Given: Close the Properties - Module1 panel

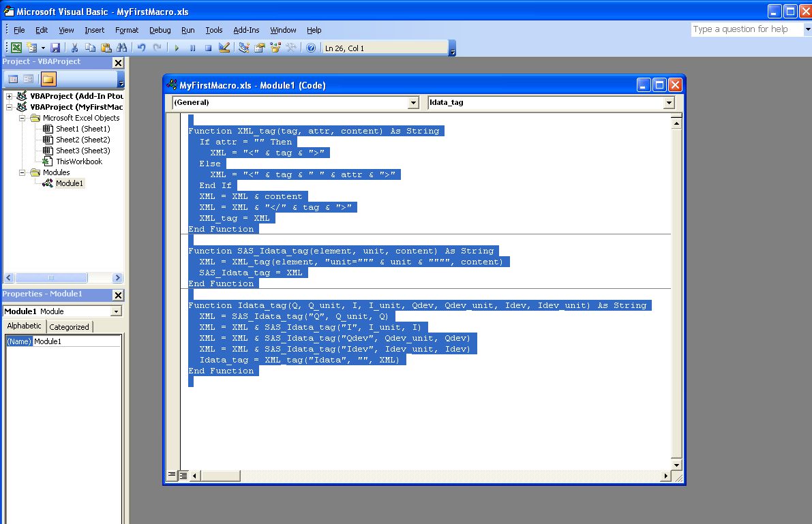Looking at the screenshot, I should (118, 295).
